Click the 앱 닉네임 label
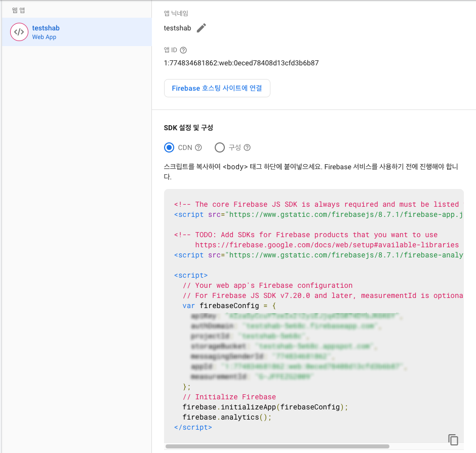This screenshot has height=453, width=476. (176, 13)
